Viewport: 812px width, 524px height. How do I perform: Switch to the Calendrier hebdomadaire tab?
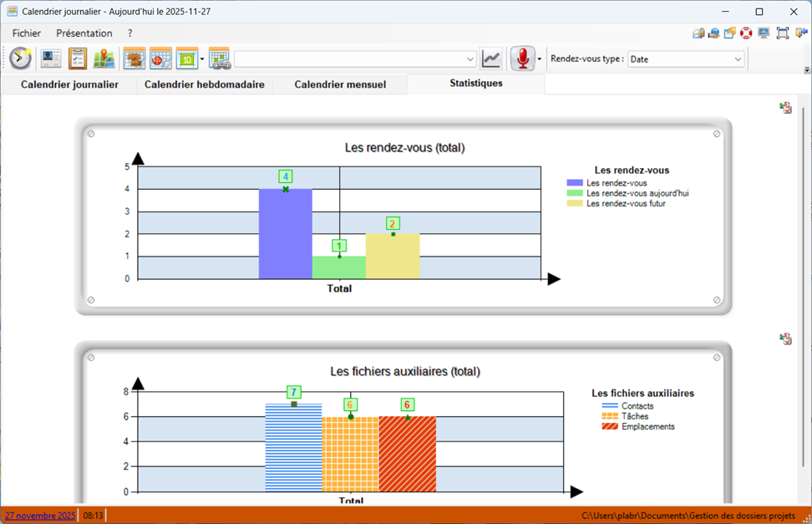(x=204, y=84)
